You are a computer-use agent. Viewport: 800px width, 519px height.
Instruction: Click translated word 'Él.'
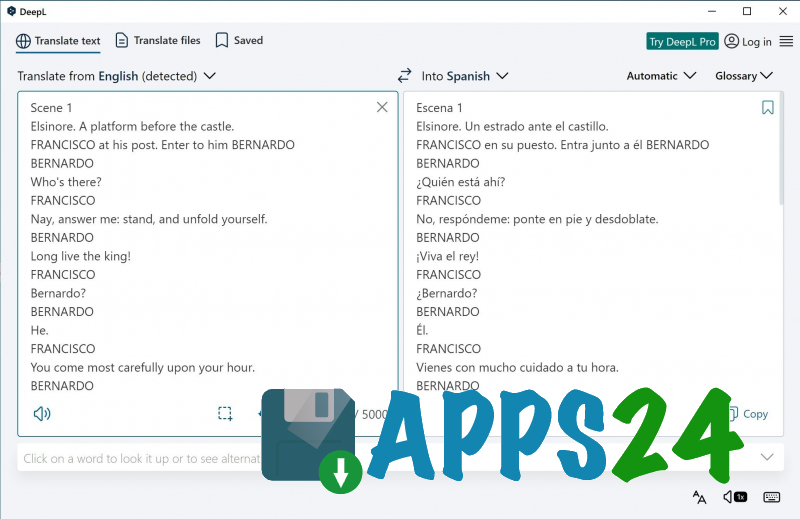coord(422,330)
